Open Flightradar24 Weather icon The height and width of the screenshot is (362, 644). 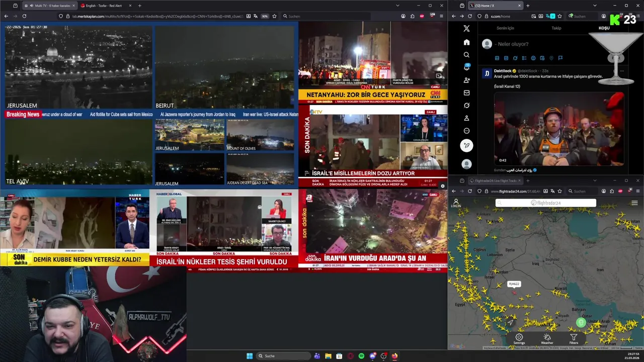pyautogui.click(x=547, y=339)
